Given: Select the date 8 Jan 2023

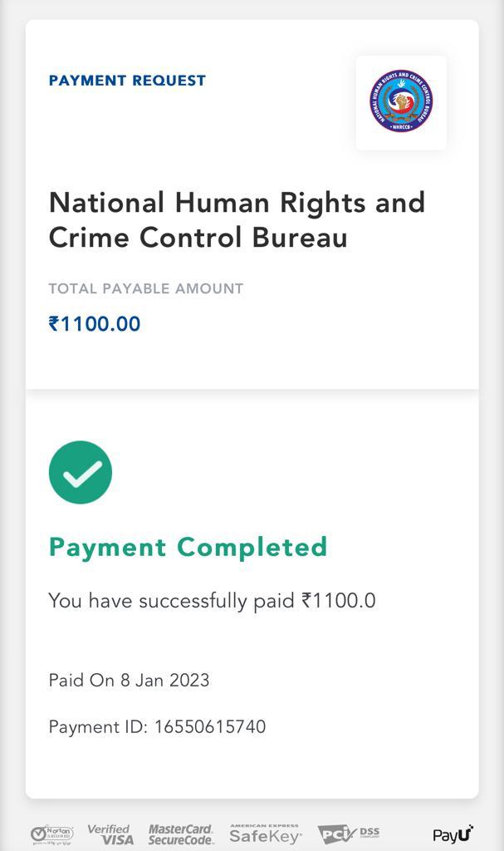Looking at the screenshot, I should click(164, 680).
